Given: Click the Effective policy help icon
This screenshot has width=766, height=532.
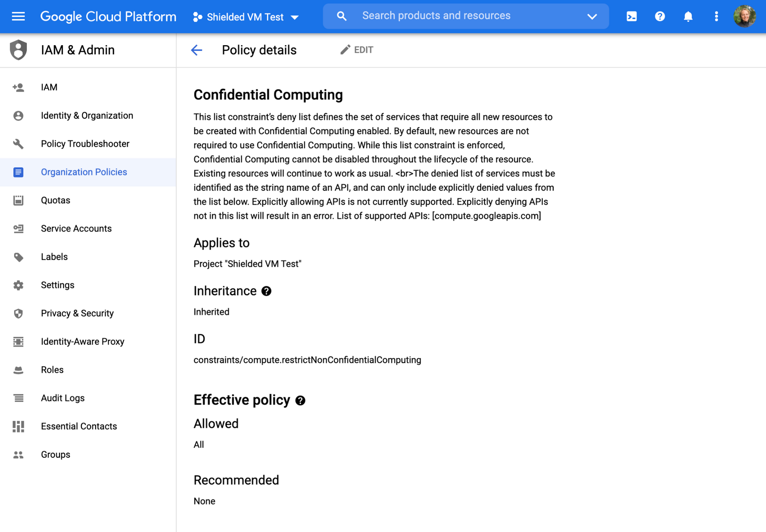Looking at the screenshot, I should (x=300, y=401).
